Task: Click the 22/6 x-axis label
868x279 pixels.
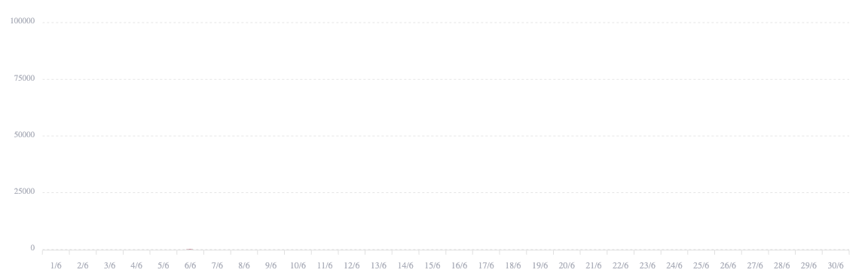Action: (620, 265)
